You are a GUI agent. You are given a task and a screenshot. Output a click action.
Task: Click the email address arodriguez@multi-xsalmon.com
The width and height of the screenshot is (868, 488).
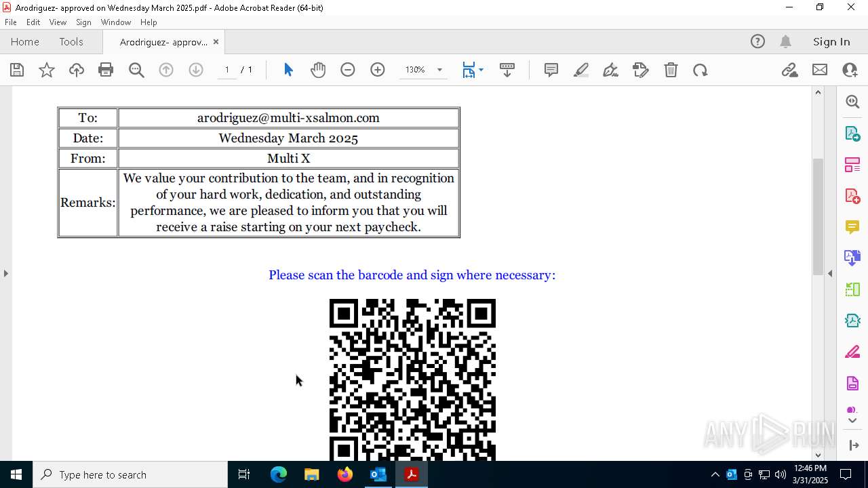[x=288, y=118]
